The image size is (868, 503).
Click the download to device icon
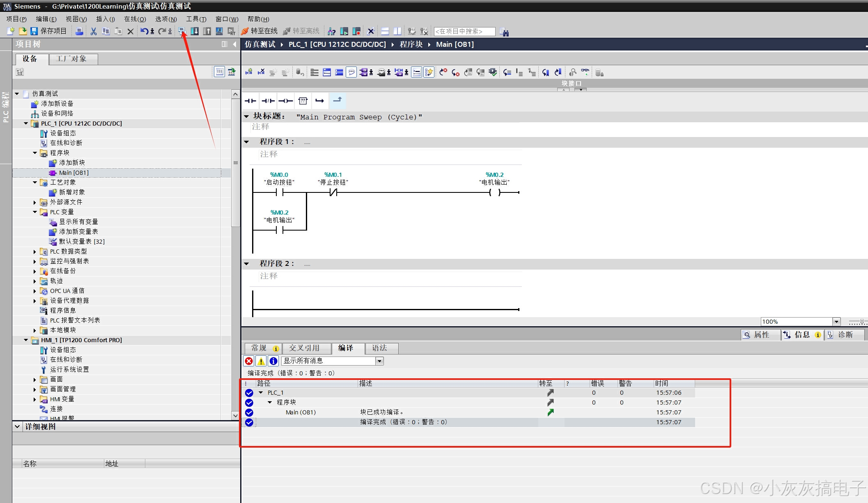point(195,31)
